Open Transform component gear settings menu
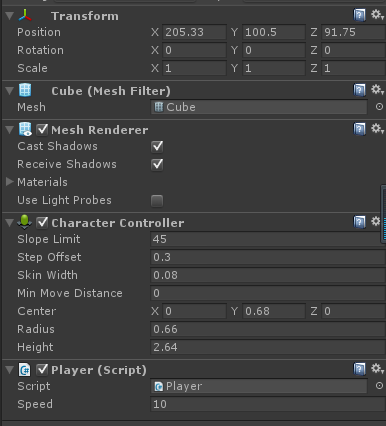 click(x=377, y=15)
